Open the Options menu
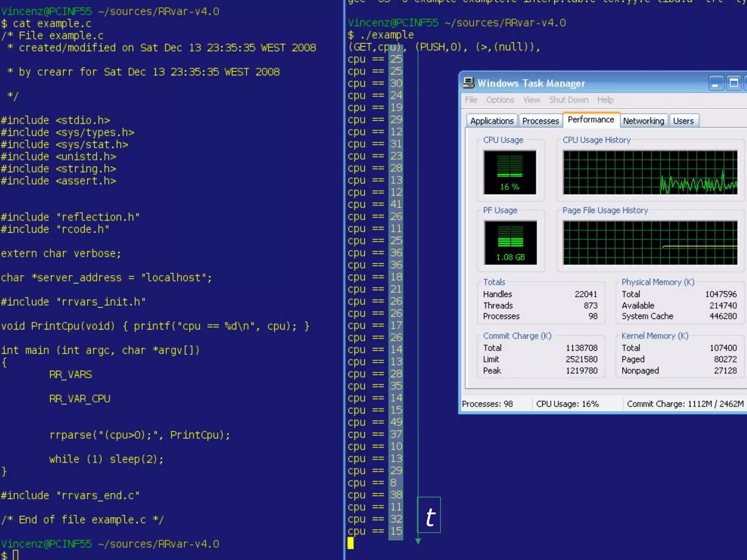747x560 pixels. 500,100
